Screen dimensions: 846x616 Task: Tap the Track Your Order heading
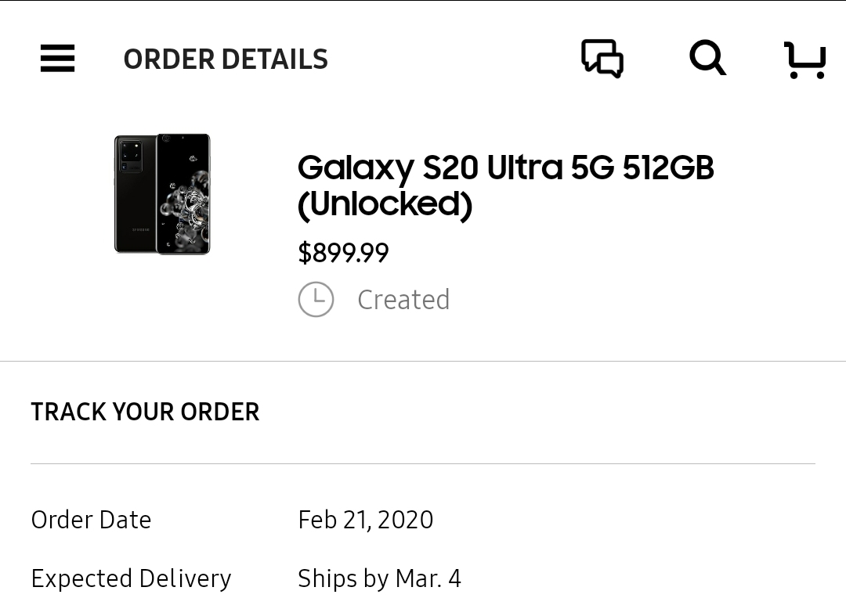145,412
